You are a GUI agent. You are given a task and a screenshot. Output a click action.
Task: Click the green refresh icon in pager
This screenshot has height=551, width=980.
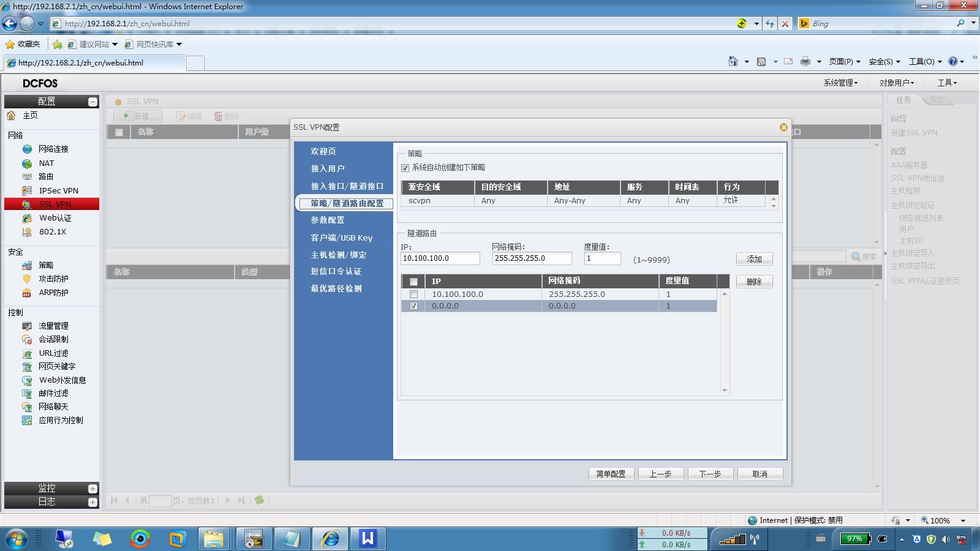click(260, 500)
